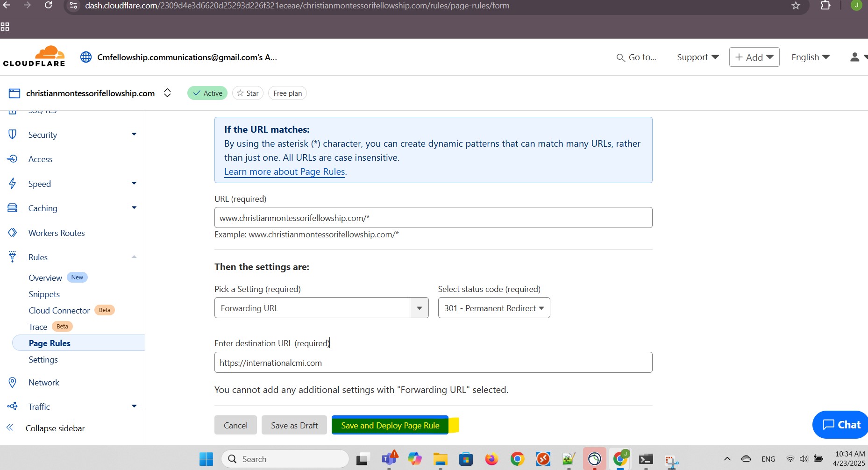Viewport: 868px width, 470px height.
Task: Open Support dropdown menu
Action: click(x=697, y=57)
